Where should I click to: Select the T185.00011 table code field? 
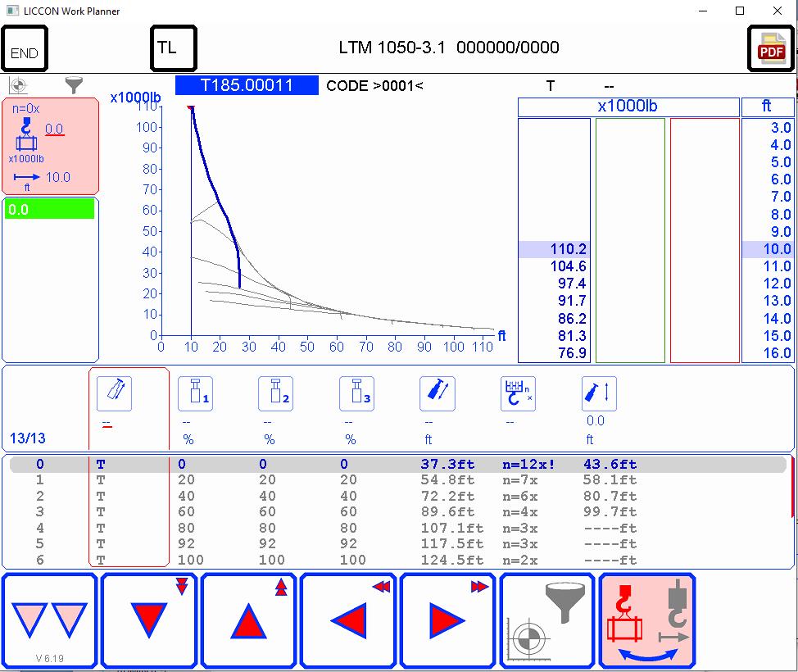tap(247, 85)
